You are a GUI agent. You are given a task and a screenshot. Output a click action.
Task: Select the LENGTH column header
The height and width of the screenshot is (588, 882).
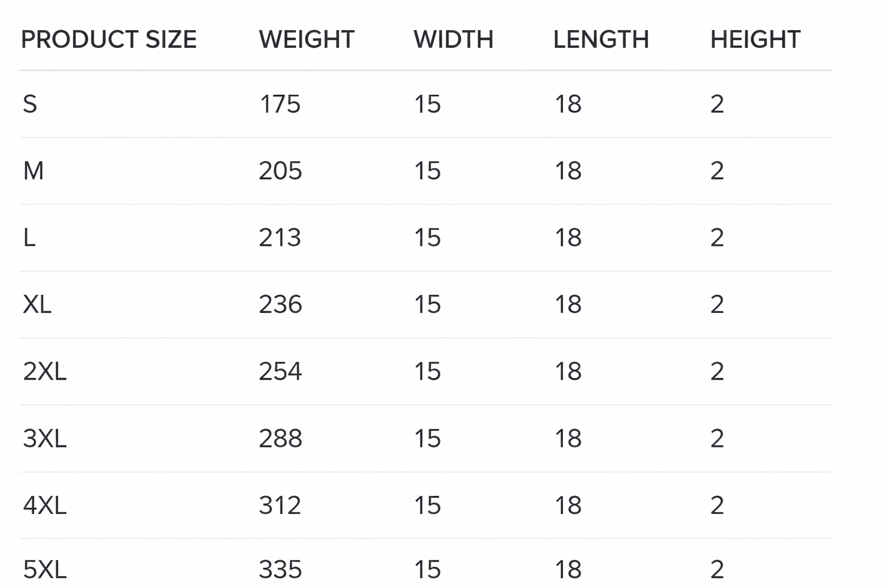click(x=601, y=40)
